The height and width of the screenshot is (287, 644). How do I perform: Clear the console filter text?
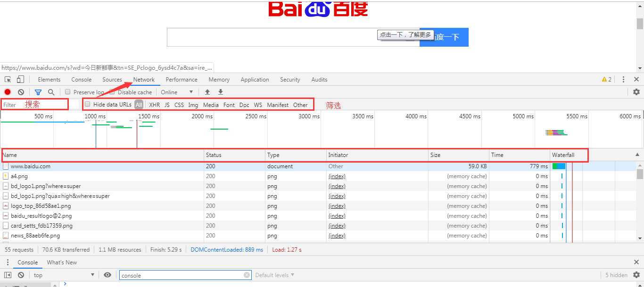[247, 275]
